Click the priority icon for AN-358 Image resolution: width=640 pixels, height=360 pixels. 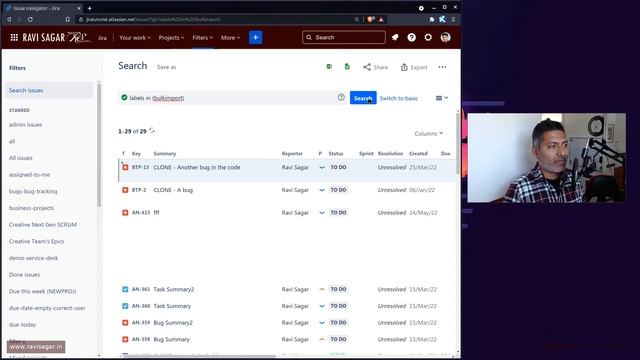coord(322,339)
